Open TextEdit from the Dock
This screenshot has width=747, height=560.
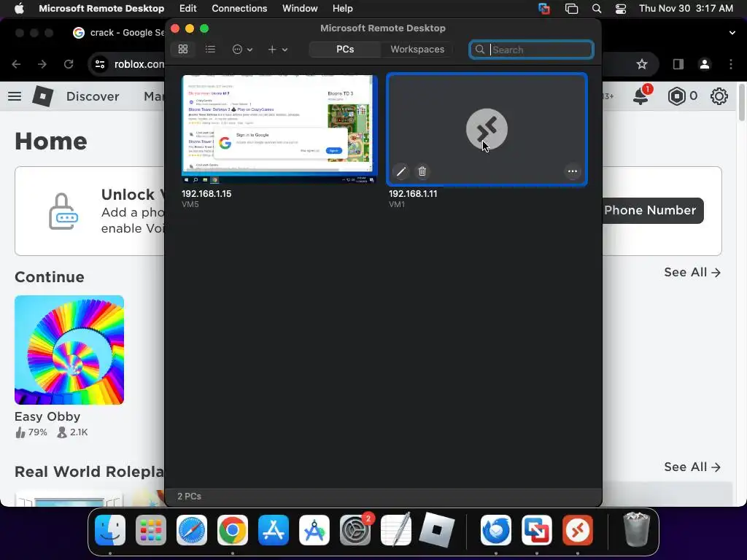click(396, 529)
